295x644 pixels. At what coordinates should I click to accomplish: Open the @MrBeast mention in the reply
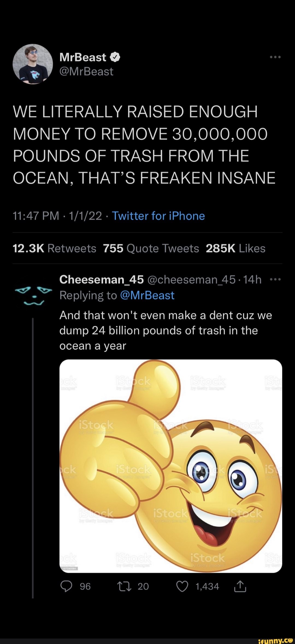[147, 295]
